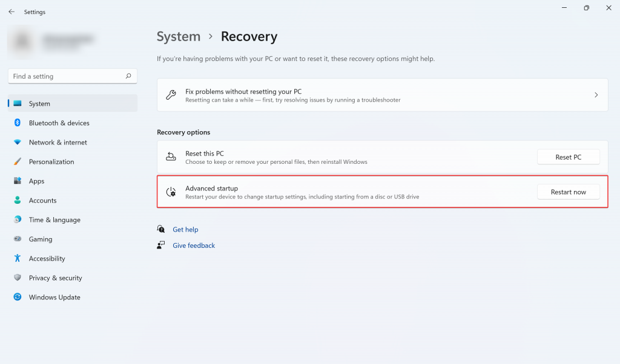
Task: Click the Network wifi icon in sidebar
Action: click(x=18, y=142)
